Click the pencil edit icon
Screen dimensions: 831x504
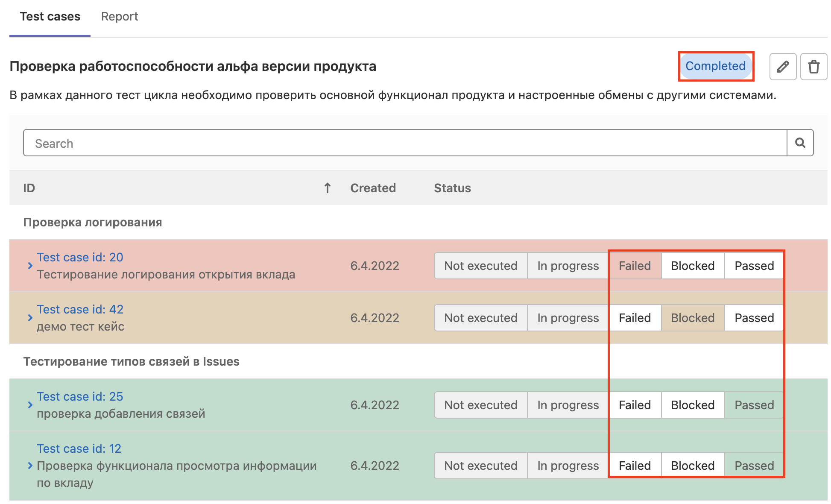pos(782,67)
